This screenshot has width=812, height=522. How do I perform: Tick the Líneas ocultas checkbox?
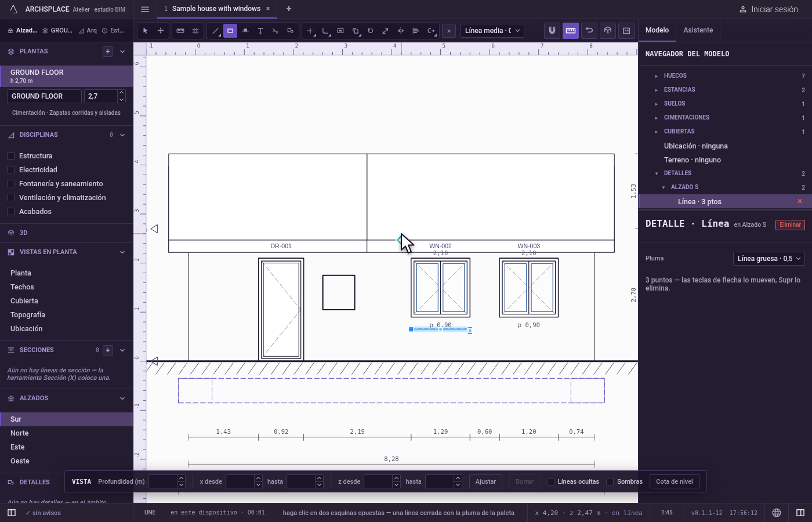pyautogui.click(x=551, y=481)
